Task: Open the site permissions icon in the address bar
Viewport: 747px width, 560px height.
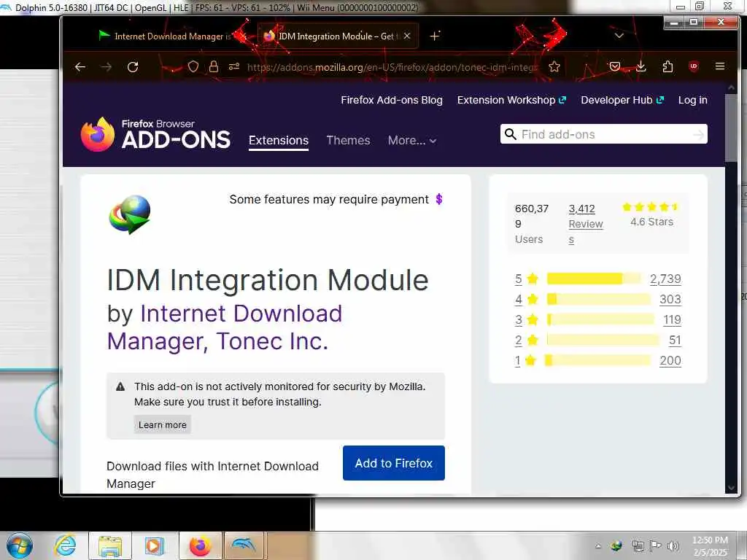Action: click(234, 66)
